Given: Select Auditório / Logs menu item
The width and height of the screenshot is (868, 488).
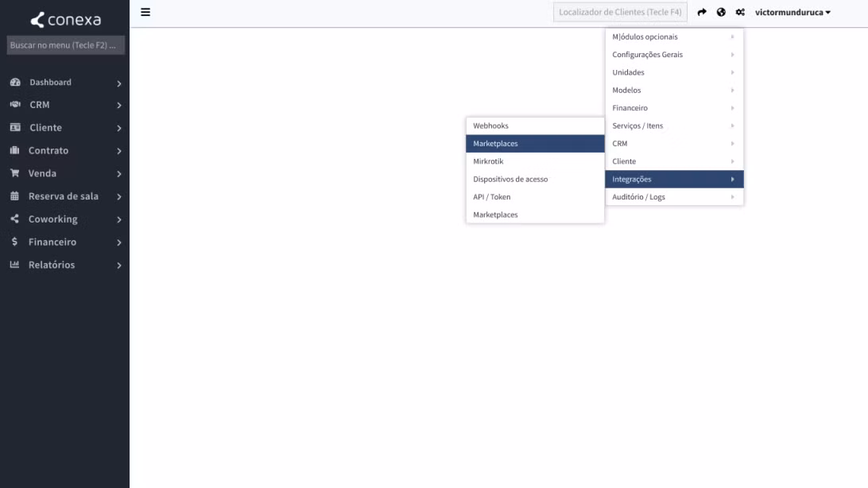Looking at the screenshot, I should 638,197.
